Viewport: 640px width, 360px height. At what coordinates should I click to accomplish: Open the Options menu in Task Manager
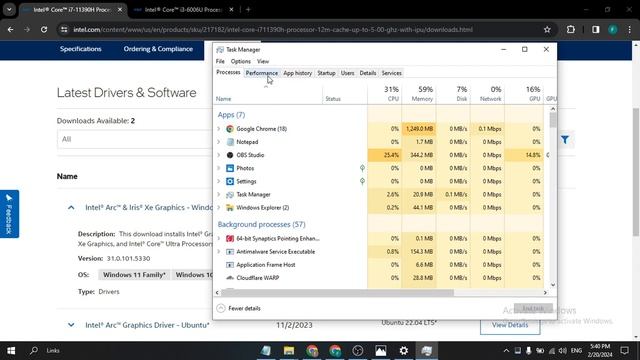(241, 61)
